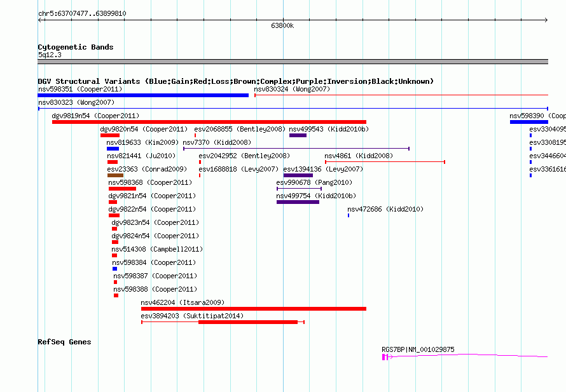Viewport: 566px width, 392px height.
Task: Select the blue nsv598390 gain bar
Action: pos(529,122)
